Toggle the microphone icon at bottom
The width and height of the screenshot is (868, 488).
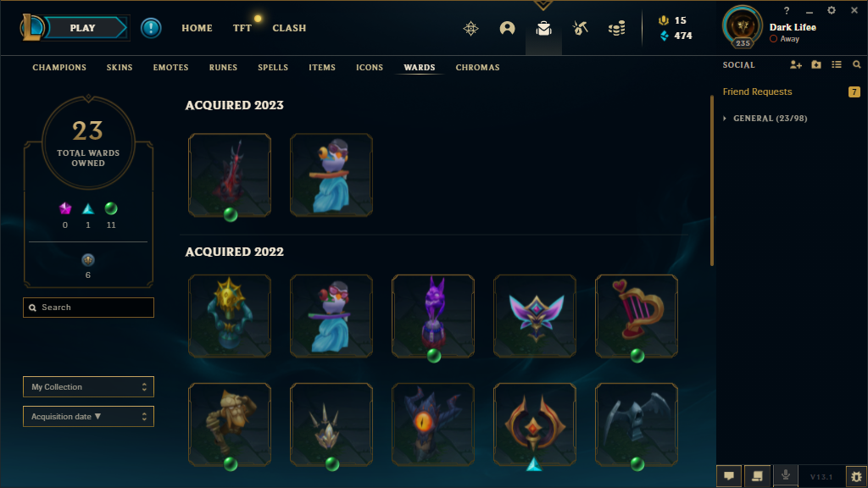[786, 476]
